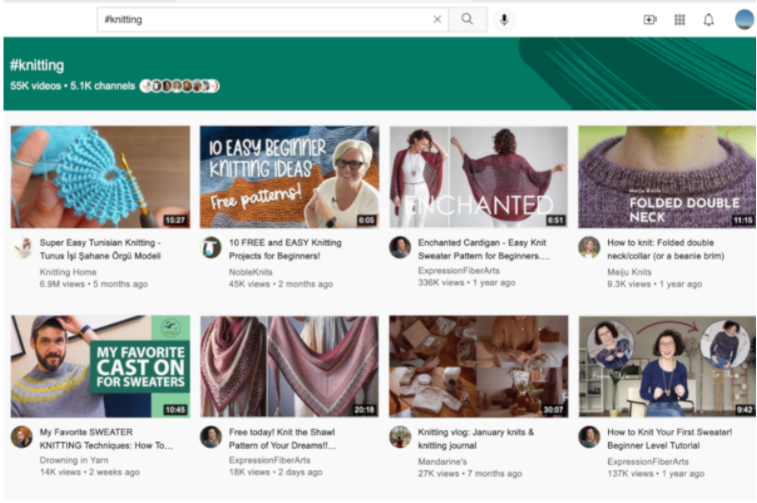
Task: Go to NobleKnits channel name
Action: click(251, 272)
